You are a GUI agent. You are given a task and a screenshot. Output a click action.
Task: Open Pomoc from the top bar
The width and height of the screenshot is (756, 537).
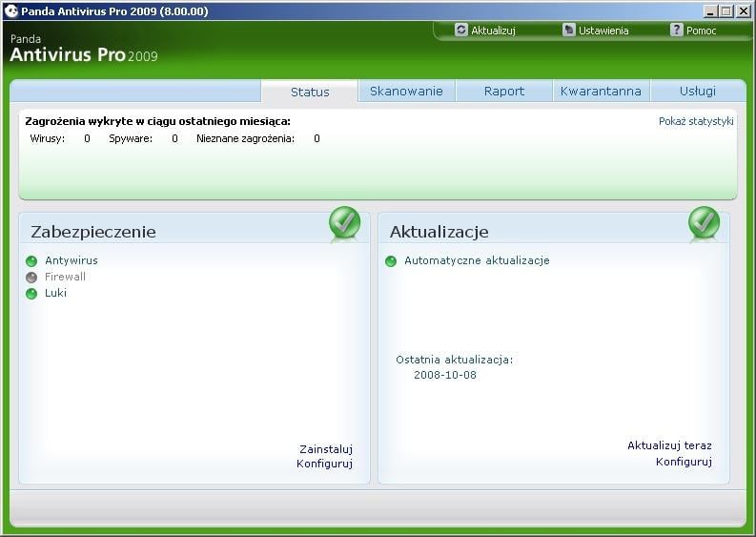[x=701, y=31]
